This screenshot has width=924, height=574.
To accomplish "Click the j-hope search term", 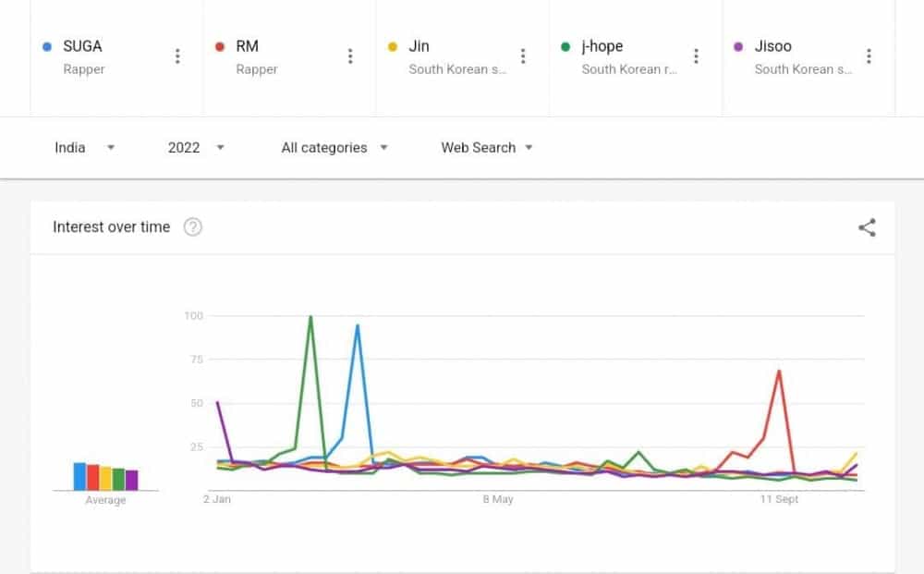I will pos(602,46).
